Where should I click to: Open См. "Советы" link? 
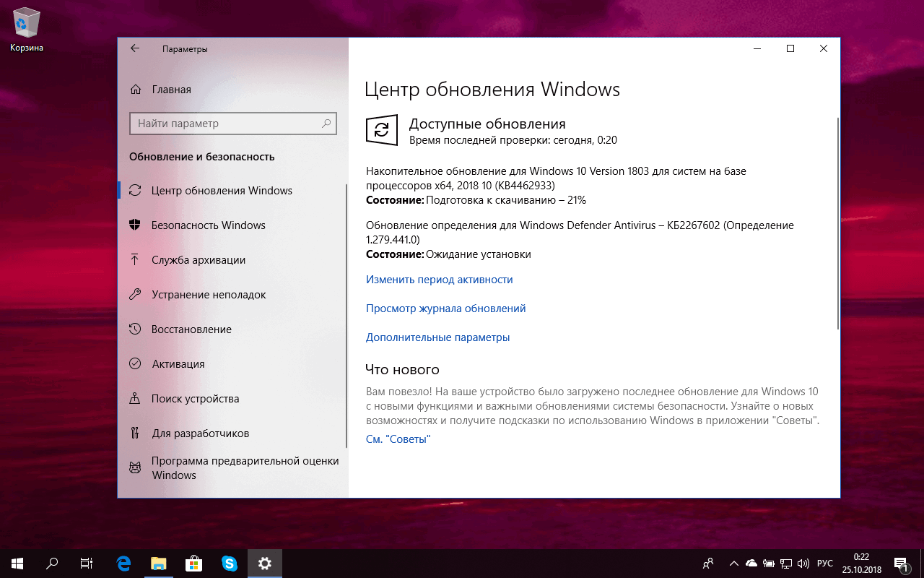(397, 438)
